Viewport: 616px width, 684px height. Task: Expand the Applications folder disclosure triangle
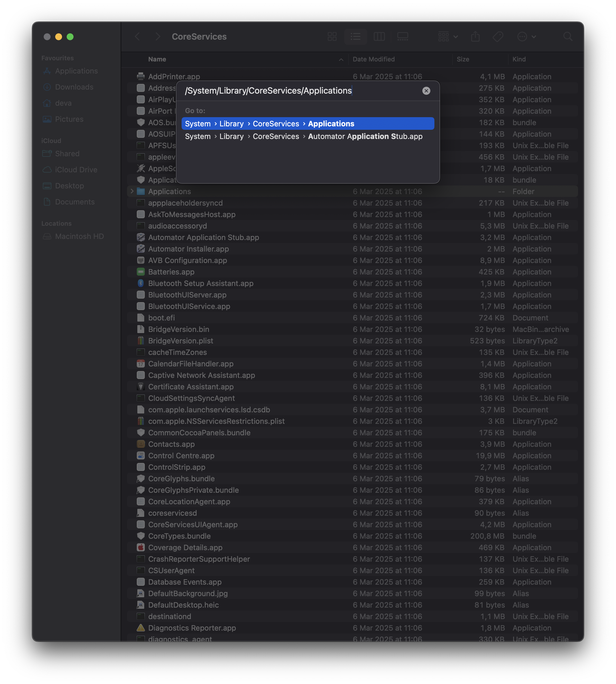click(x=132, y=191)
